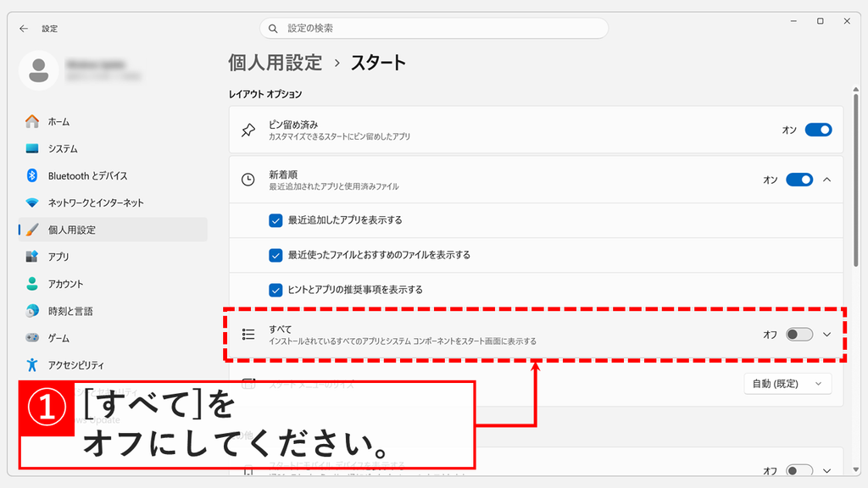Click the personalization paintbrush icon
The image size is (868, 488).
click(x=32, y=229)
